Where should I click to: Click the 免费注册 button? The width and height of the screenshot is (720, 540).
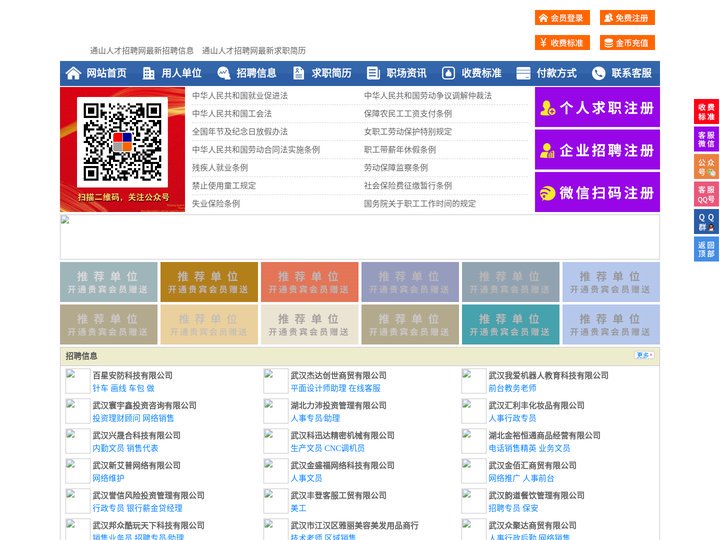click(627, 18)
